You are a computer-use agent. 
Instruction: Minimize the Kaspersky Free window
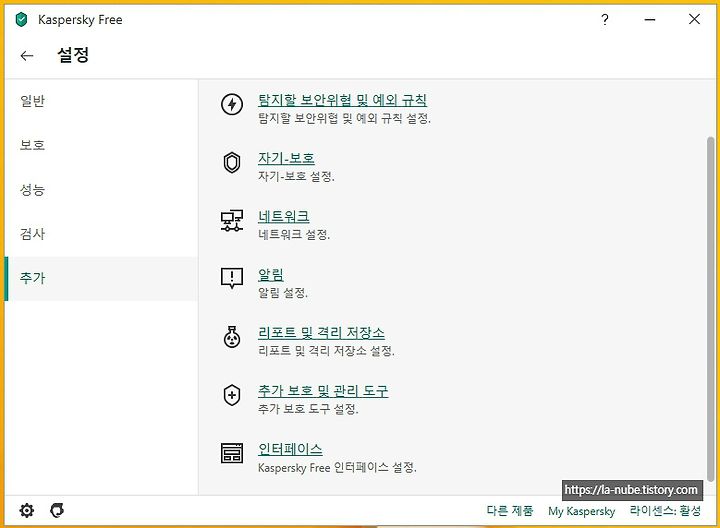650,20
